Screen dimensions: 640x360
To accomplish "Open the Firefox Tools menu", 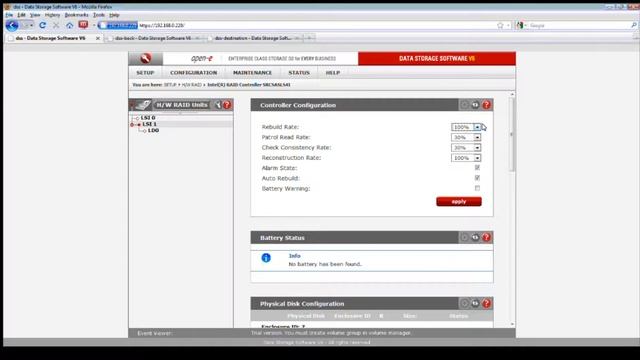I will (x=99, y=15).
